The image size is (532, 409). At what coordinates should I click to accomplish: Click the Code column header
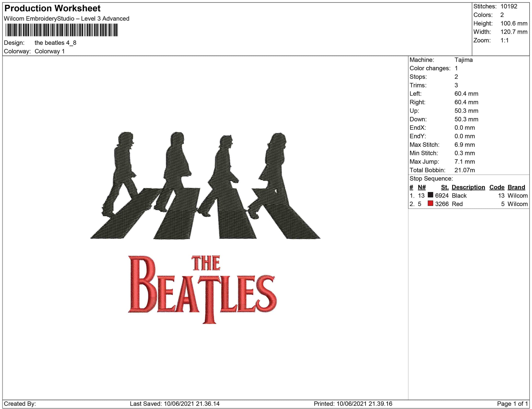point(497,187)
